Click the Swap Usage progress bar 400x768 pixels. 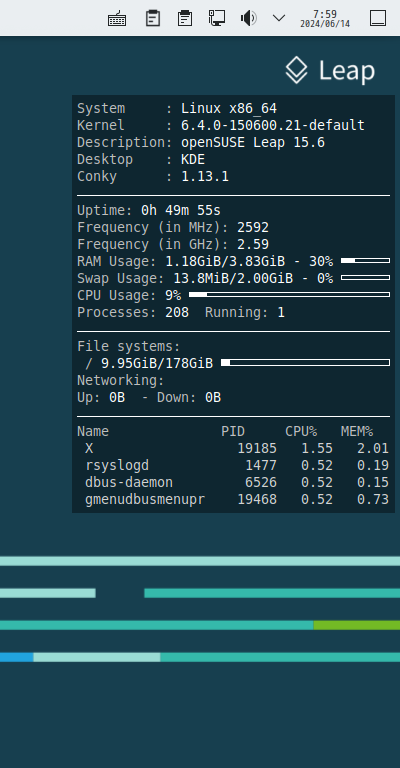(365, 278)
